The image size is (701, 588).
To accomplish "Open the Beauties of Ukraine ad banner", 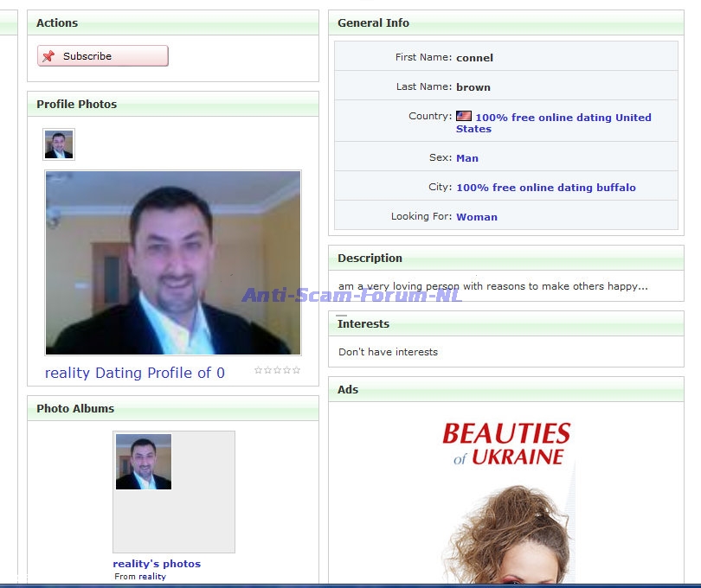I will point(506,444).
